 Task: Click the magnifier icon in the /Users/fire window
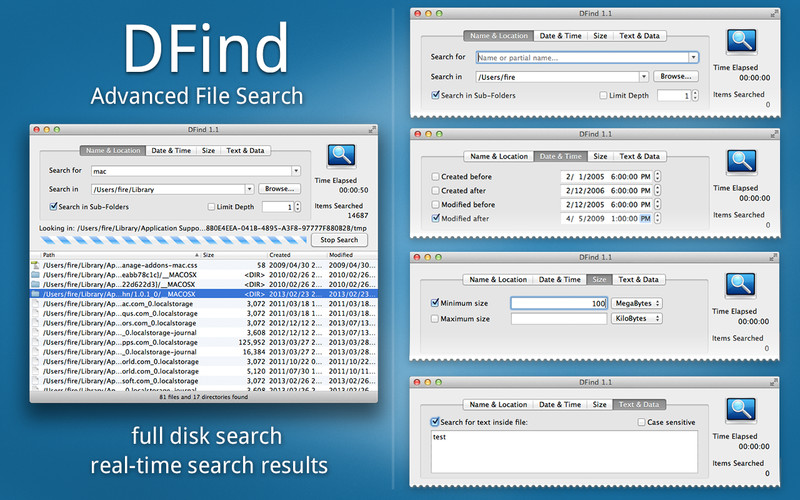point(741,41)
